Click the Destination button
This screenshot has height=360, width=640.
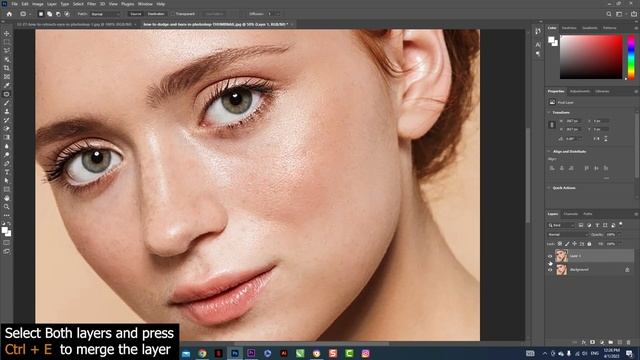coord(156,14)
